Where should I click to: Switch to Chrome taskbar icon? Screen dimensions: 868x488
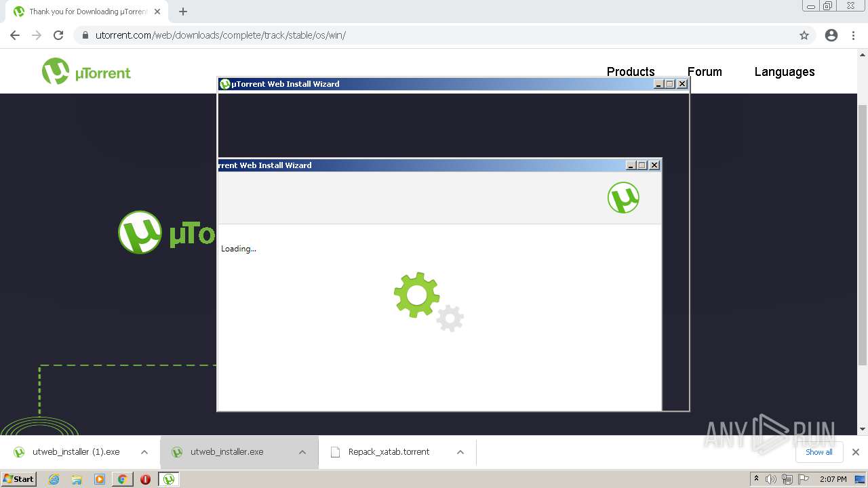point(123,479)
